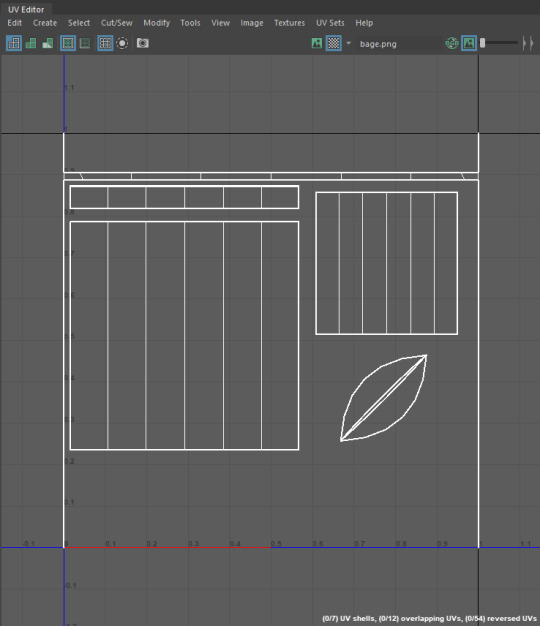
Task: Open the UV Sets menu
Action: 330,23
